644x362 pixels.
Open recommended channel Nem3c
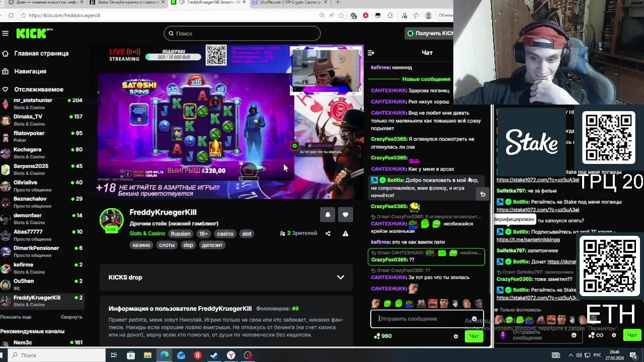[x=42, y=343]
